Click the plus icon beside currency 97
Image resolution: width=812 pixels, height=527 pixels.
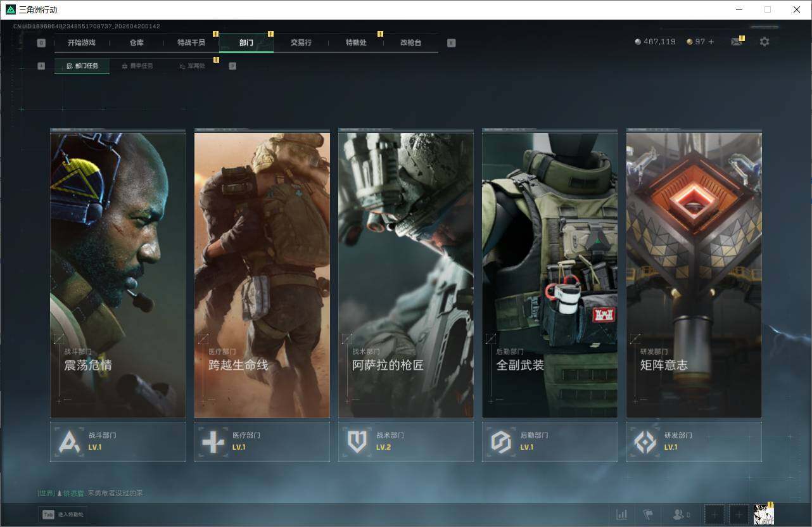click(711, 42)
